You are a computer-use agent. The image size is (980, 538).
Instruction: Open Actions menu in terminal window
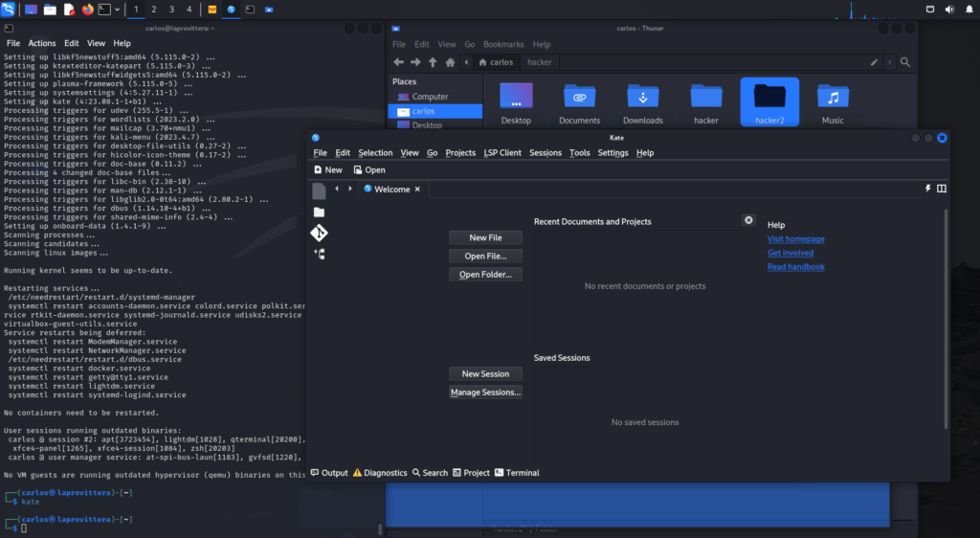coord(42,43)
